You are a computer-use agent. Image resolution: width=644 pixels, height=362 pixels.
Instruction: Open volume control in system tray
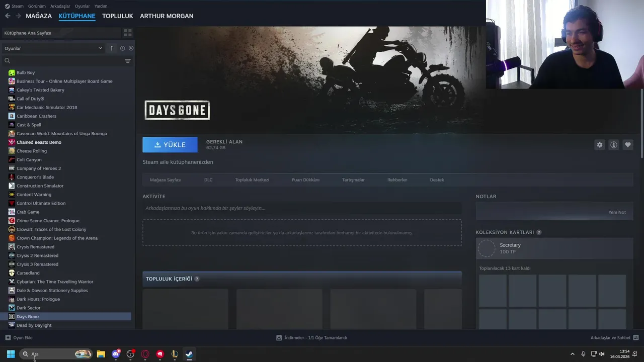(x=602, y=354)
